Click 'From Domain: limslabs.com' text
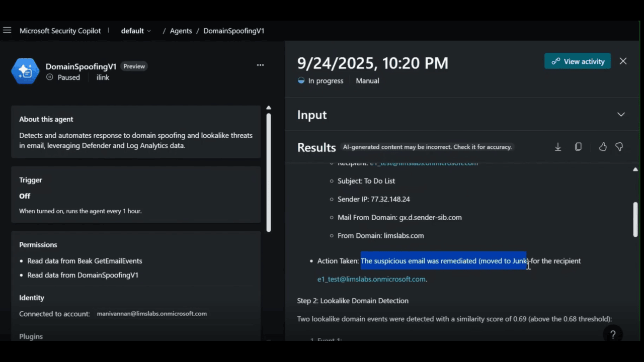The width and height of the screenshot is (644, 362). click(x=381, y=235)
